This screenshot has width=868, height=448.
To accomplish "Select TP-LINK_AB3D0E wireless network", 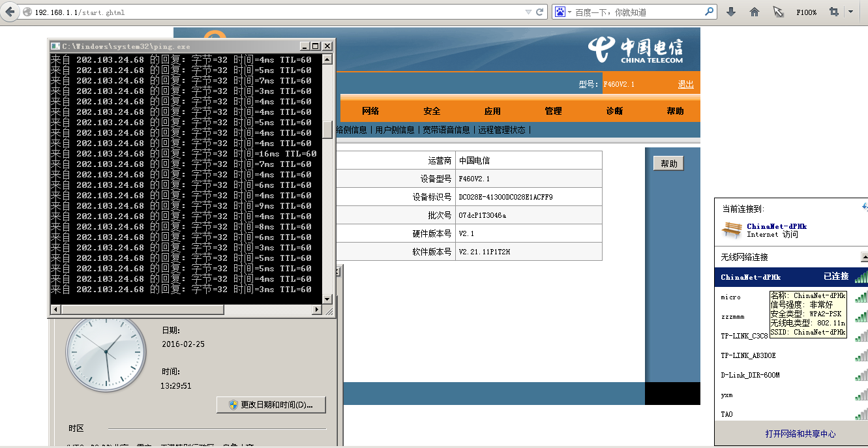I will [748, 356].
